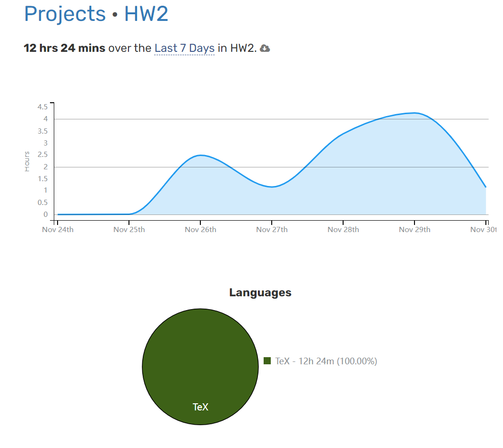Screen dimensions: 503x448
Task: Click the Nov 26th x-axis label
Action: [x=200, y=230]
